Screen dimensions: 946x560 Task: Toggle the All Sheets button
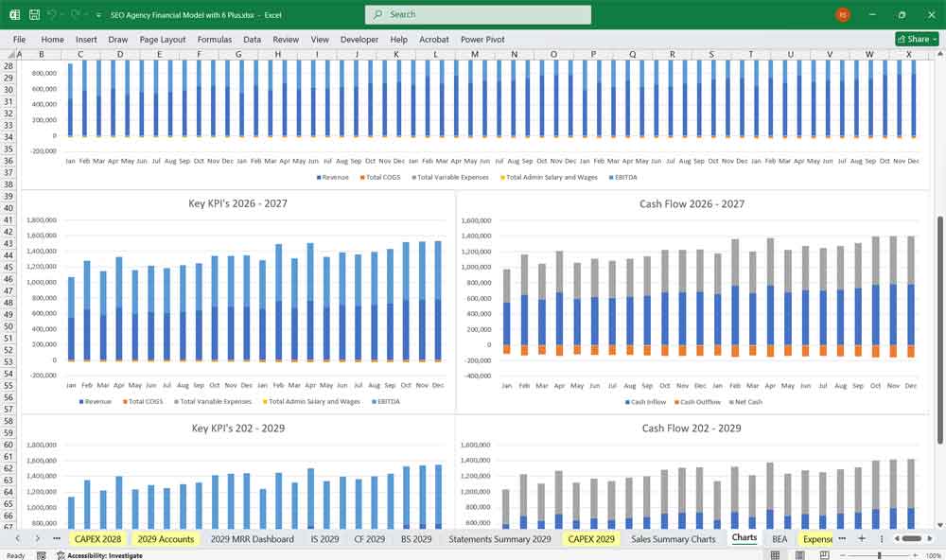coord(882,538)
